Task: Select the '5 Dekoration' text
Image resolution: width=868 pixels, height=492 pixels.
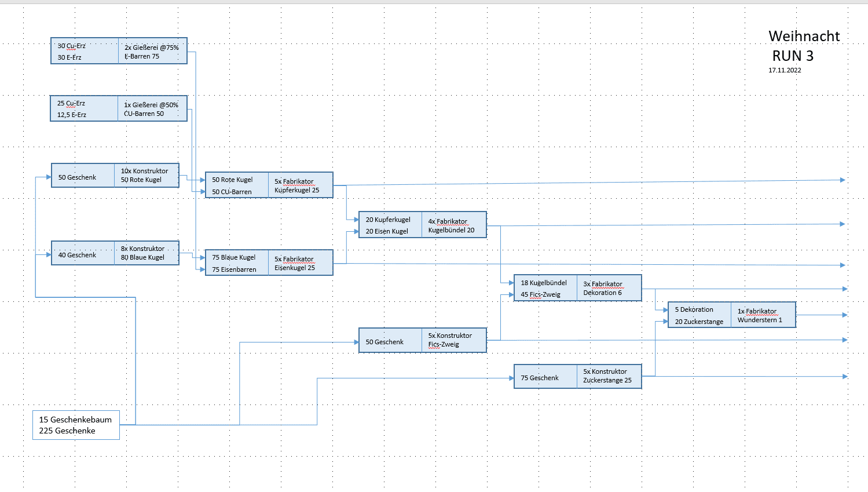Action: click(694, 309)
